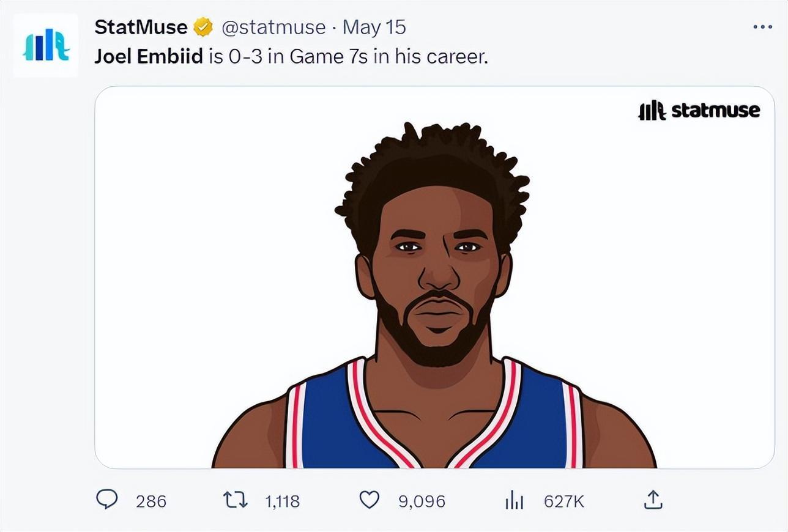Click the gold verified badge
Viewport: 788px width, 532px height.
(x=203, y=28)
